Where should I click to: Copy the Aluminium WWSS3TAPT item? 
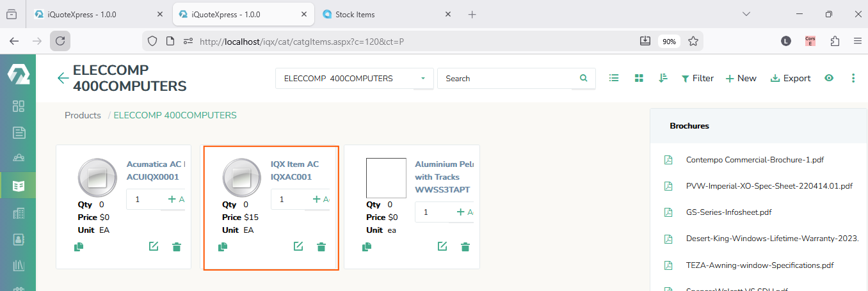coord(367,247)
